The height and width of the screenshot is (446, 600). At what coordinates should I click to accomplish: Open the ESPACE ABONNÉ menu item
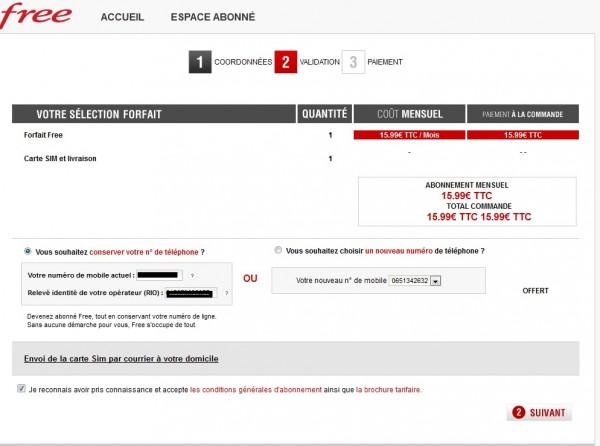tap(213, 17)
